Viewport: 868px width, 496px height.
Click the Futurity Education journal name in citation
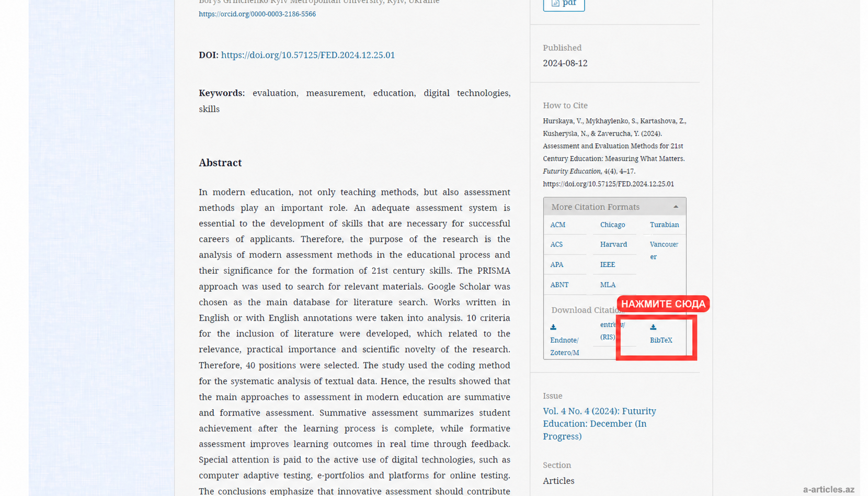click(572, 172)
